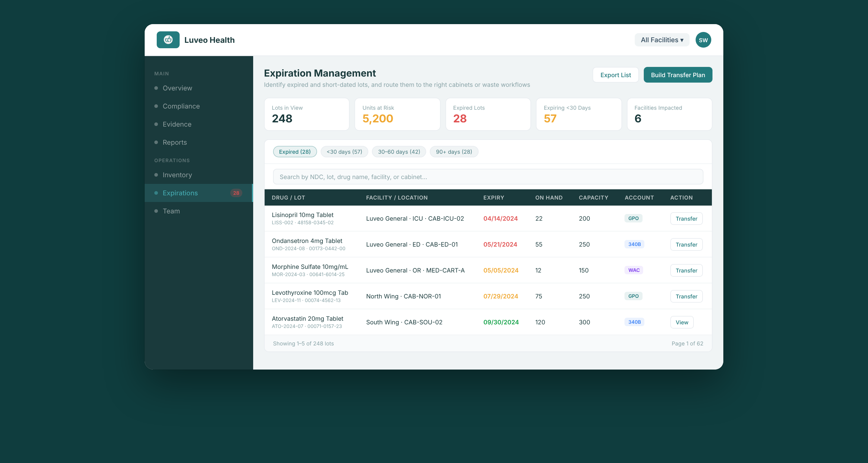Select Expirations in the sidebar

[x=199, y=193]
